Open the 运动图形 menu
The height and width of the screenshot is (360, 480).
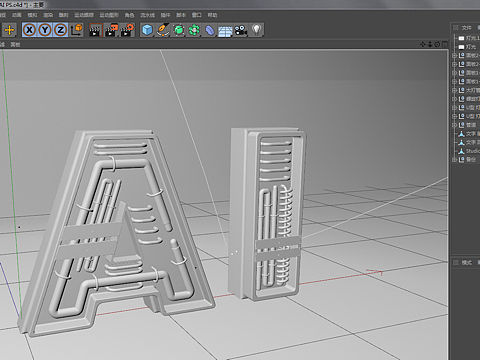(x=109, y=15)
